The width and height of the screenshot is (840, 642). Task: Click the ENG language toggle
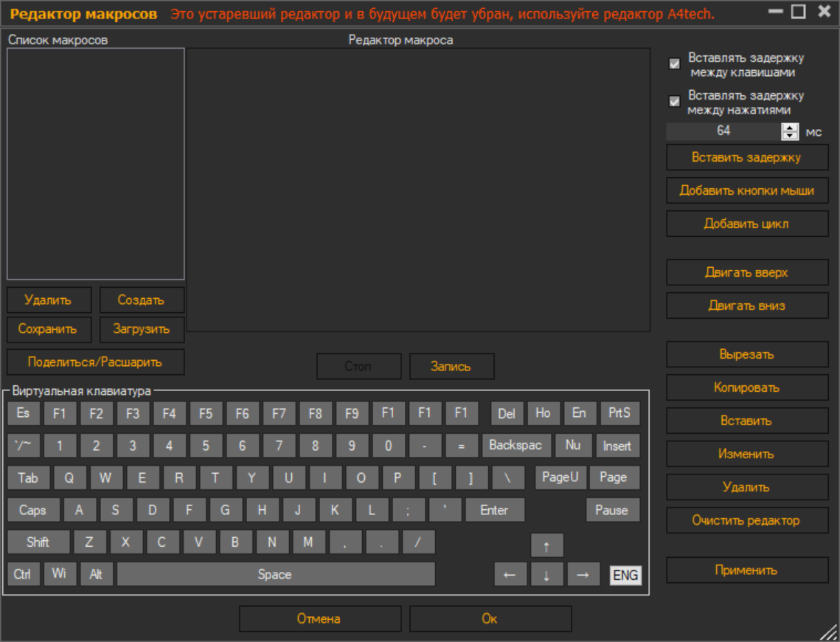(x=625, y=575)
